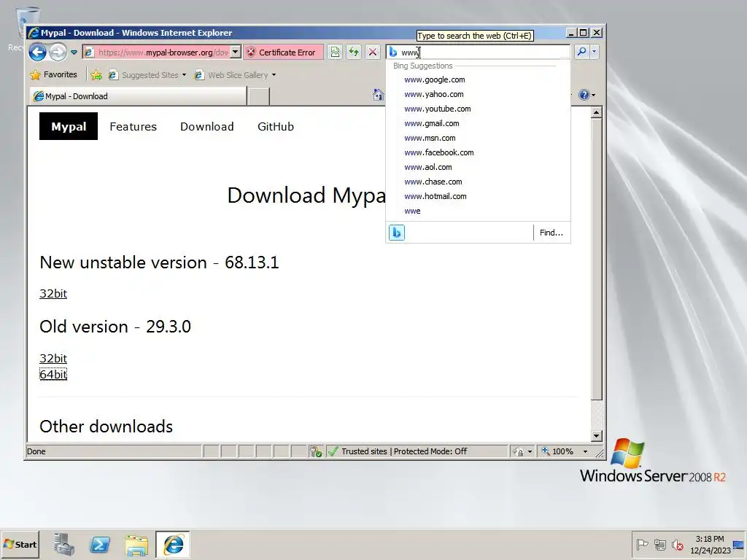Viewport: 747px width, 560px height.
Task: Click the scrollbar up arrow
Action: coord(596,112)
